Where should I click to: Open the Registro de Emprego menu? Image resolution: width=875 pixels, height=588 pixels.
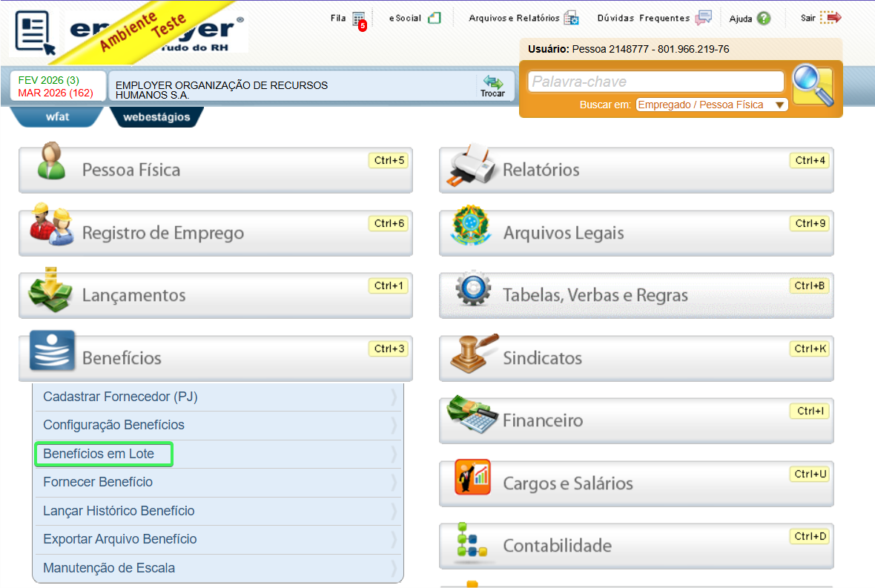coord(215,233)
